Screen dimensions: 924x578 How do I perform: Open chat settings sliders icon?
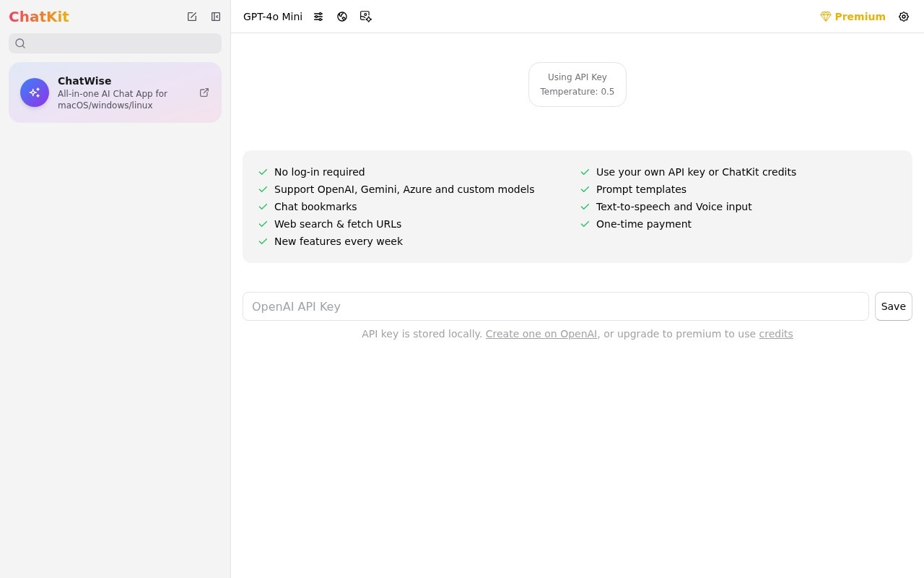[318, 17]
